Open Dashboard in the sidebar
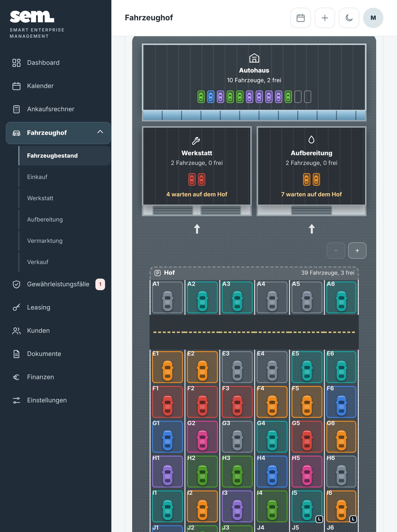The width and height of the screenshot is (397, 532). (58, 63)
